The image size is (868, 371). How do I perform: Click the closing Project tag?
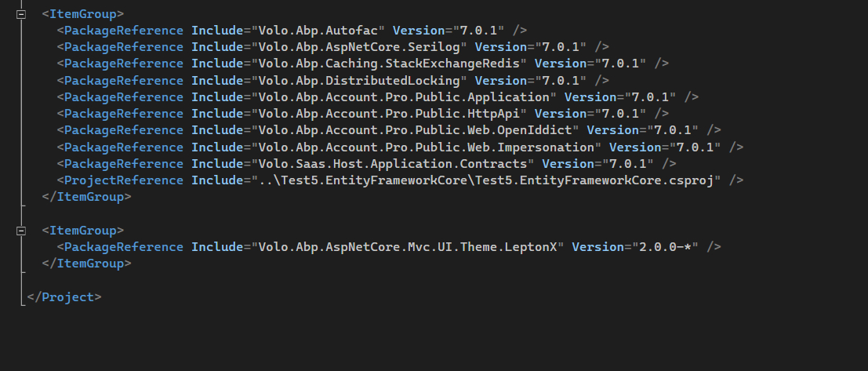pos(64,297)
